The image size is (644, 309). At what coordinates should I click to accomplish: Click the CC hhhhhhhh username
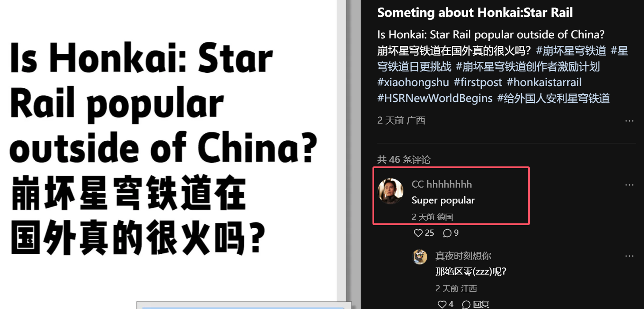click(x=442, y=184)
